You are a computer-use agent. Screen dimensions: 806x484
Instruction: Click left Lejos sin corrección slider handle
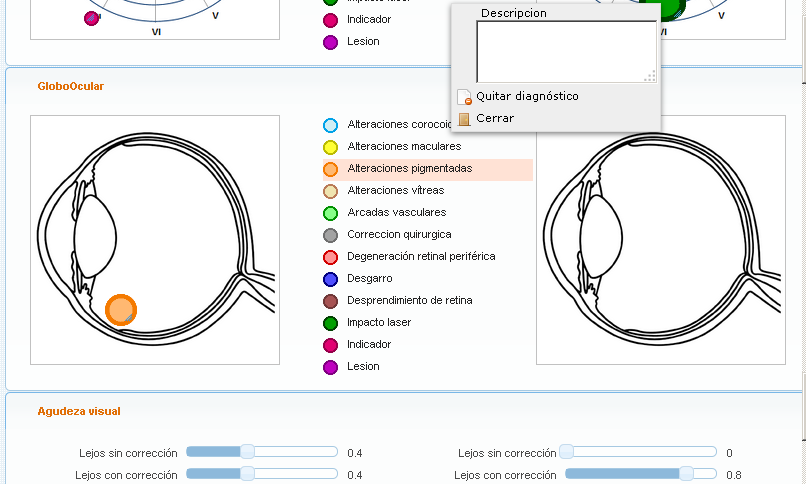(247, 452)
